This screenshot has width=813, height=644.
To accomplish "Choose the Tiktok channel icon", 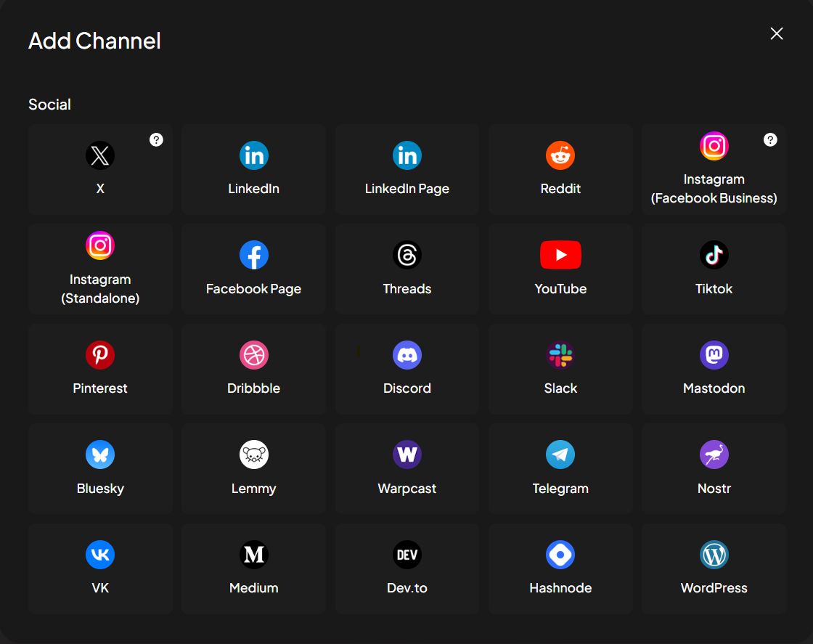I will (714, 255).
